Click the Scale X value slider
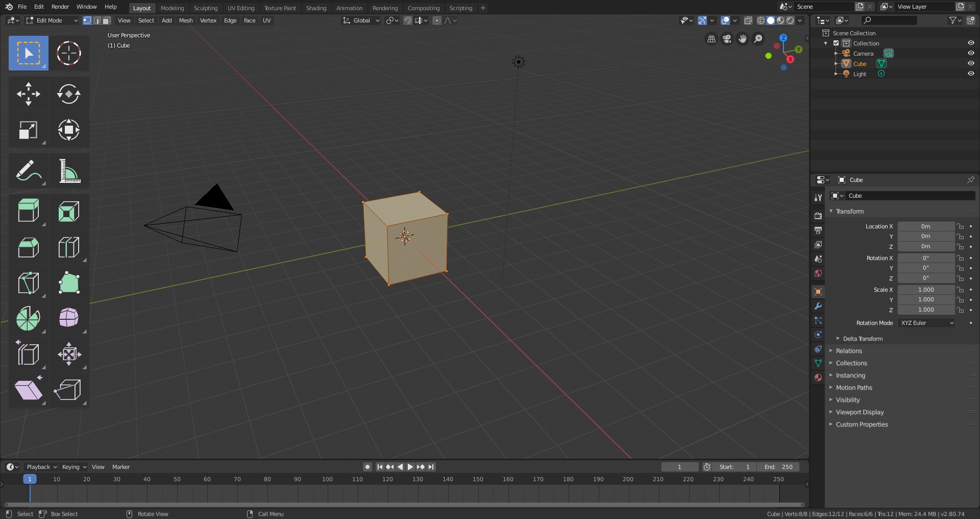The height and width of the screenshot is (519, 980). 925,290
